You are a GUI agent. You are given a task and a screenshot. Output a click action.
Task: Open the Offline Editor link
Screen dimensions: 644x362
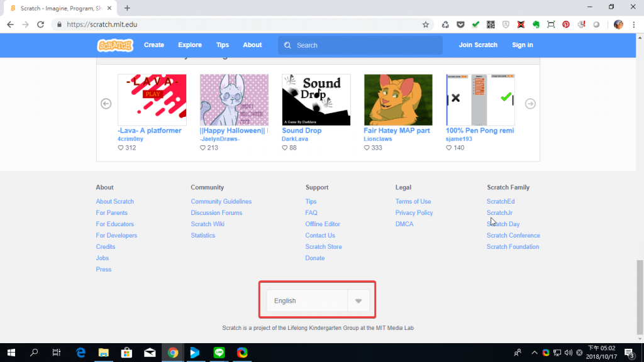click(x=323, y=224)
